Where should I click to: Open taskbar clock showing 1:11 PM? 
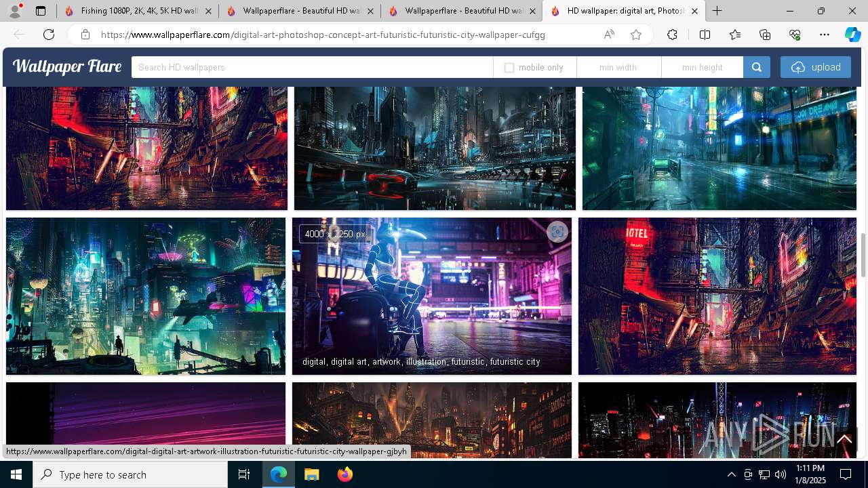coord(810,474)
